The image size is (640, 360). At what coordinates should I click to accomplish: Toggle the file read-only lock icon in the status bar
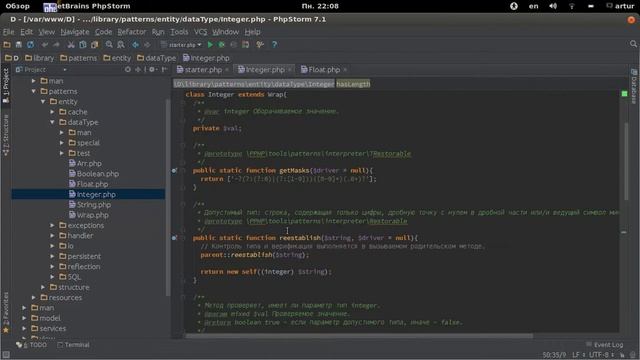(x=622, y=355)
